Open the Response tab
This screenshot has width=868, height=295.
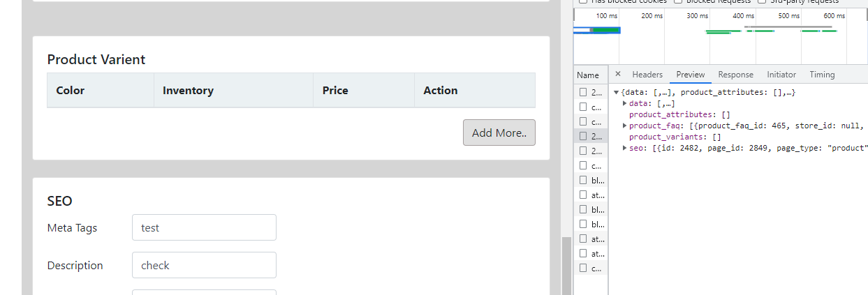[736, 75]
